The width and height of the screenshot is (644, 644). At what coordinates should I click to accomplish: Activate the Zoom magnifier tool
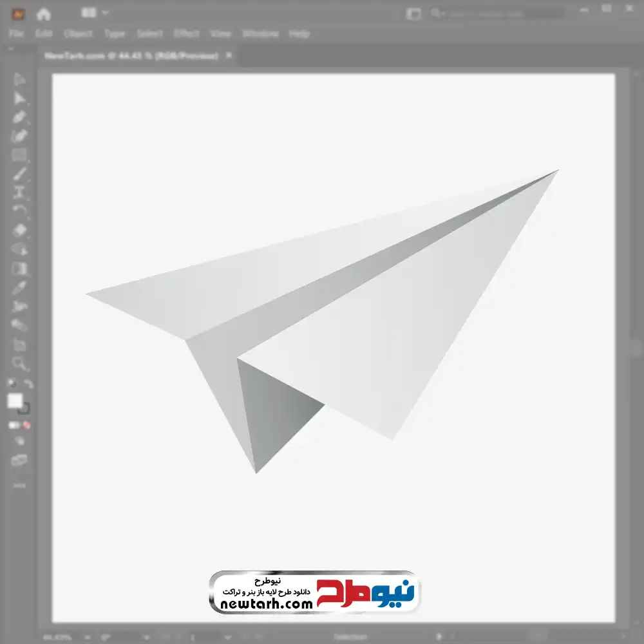[x=19, y=364]
